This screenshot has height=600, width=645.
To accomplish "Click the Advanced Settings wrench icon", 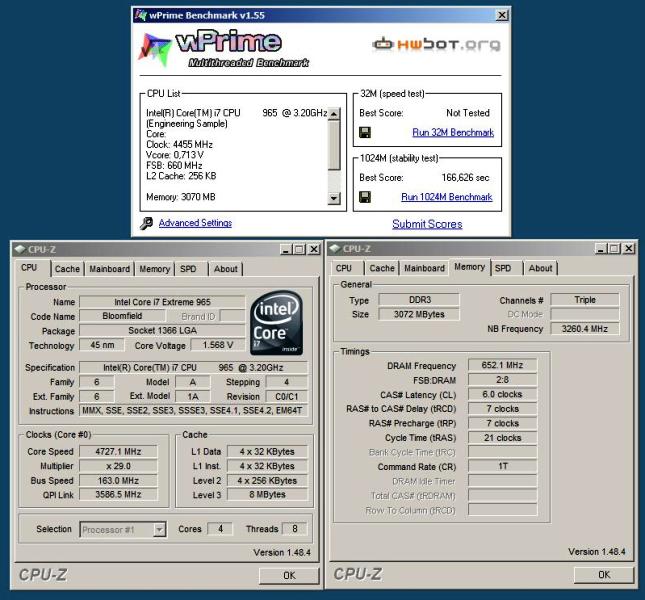I will pos(146,223).
